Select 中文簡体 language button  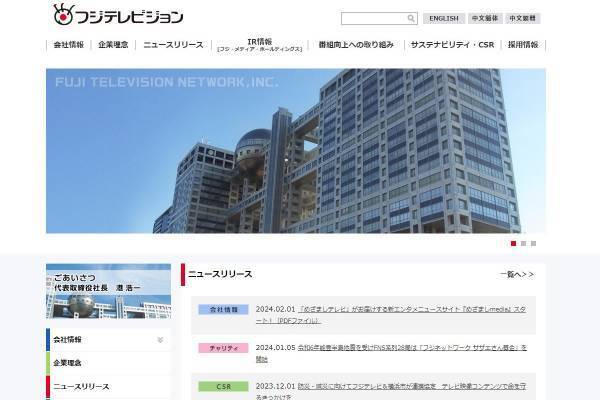[484, 18]
